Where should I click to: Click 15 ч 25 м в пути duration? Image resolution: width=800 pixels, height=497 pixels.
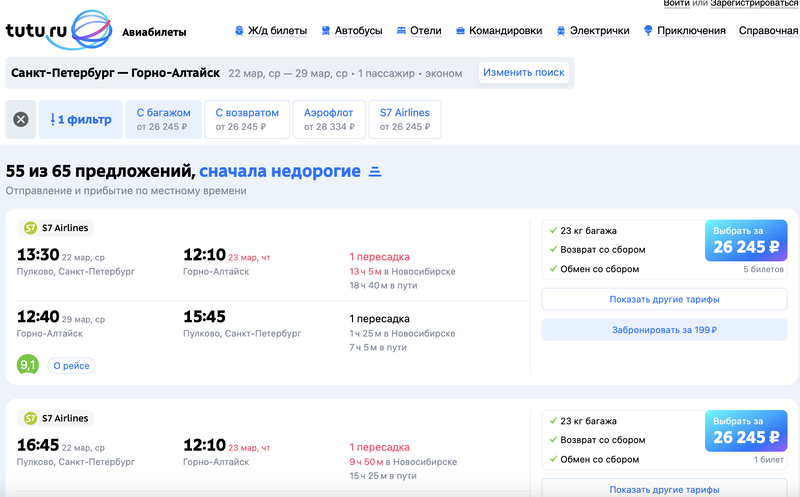(x=383, y=476)
